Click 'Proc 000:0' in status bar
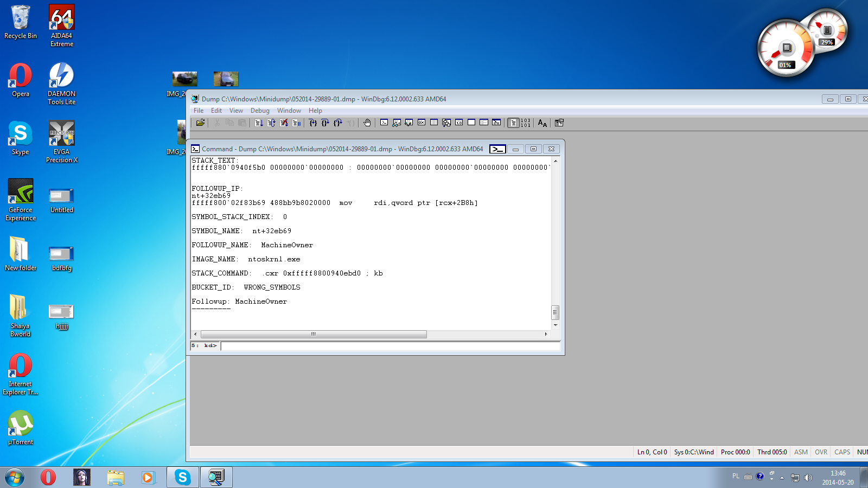This screenshot has width=868, height=488. 735,452
